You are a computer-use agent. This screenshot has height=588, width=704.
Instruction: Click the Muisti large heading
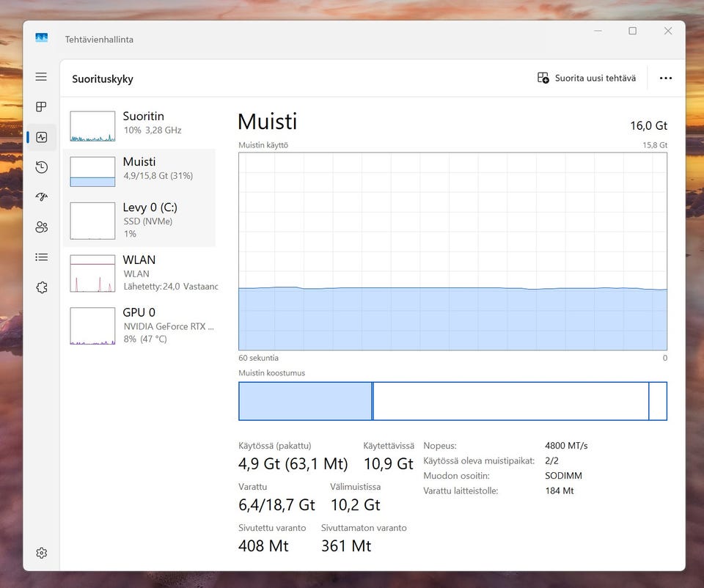(x=267, y=121)
